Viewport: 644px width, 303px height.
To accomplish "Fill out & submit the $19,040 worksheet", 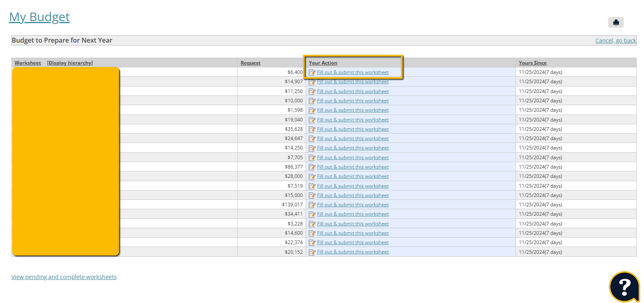I will click(x=353, y=120).
